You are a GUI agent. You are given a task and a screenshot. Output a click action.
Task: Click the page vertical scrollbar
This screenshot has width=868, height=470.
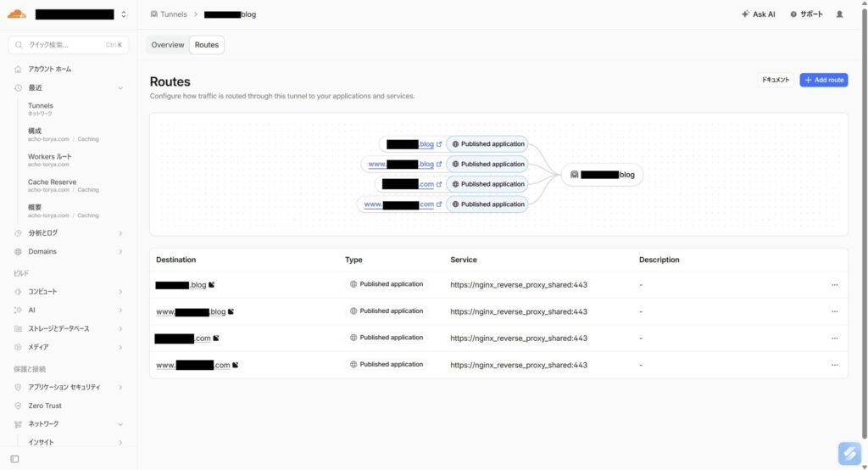point(864,221)
